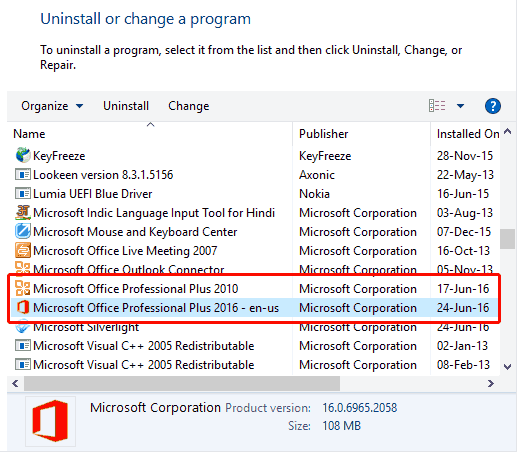Screen dimensions: 517x452
Task: Click product version 16.0.6965.2058 value
Action: 359,408
